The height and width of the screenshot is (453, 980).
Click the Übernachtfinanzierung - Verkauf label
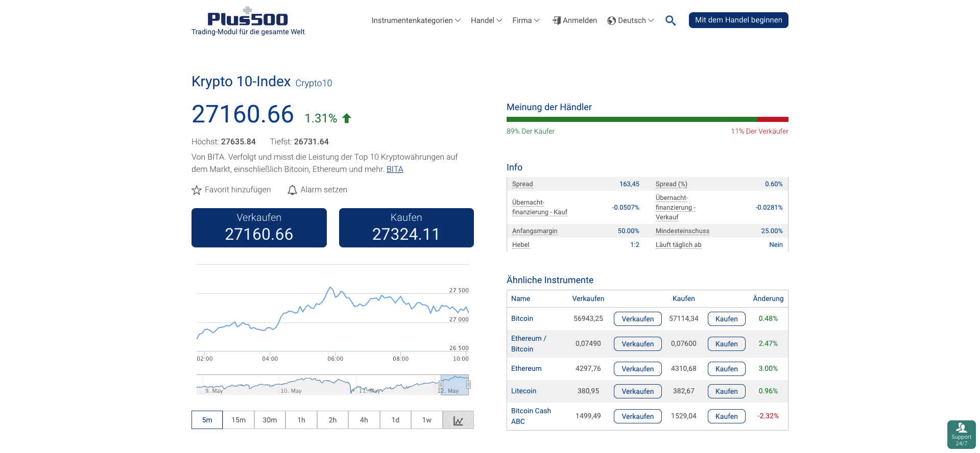click(676, 207)
